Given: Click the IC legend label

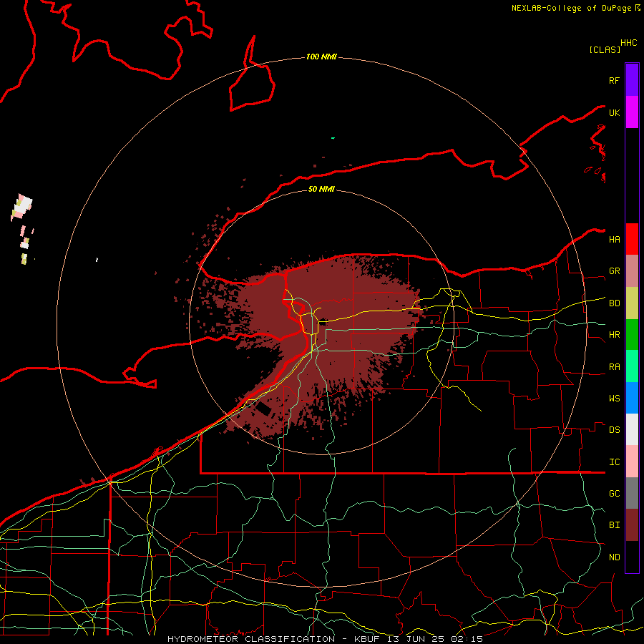Looking at the screenshot, I should (x=614, y=462).
